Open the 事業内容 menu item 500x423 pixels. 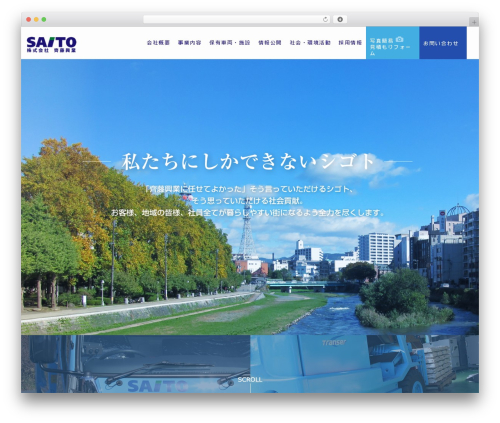click(189, 43)
